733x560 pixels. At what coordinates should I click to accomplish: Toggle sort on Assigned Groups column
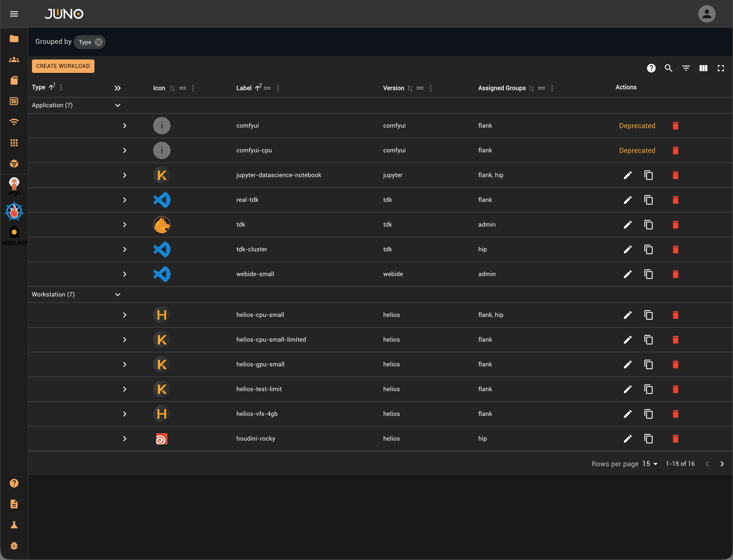pyautogui.click(x=531, y=88)
